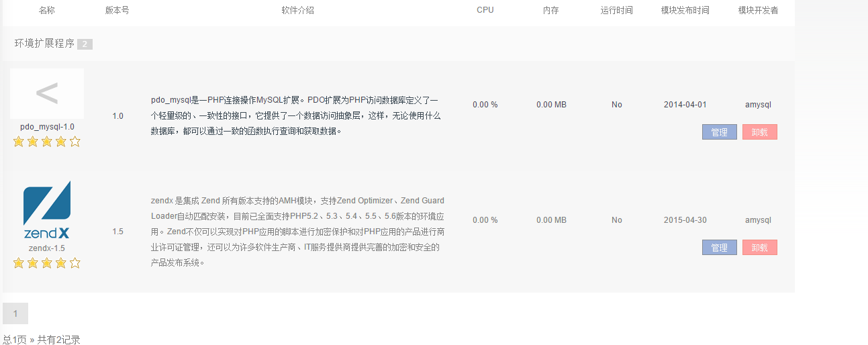Click the 版本号 column header
Image resolution: width=868 pixels, height=345 pixels.
point(117,10)
